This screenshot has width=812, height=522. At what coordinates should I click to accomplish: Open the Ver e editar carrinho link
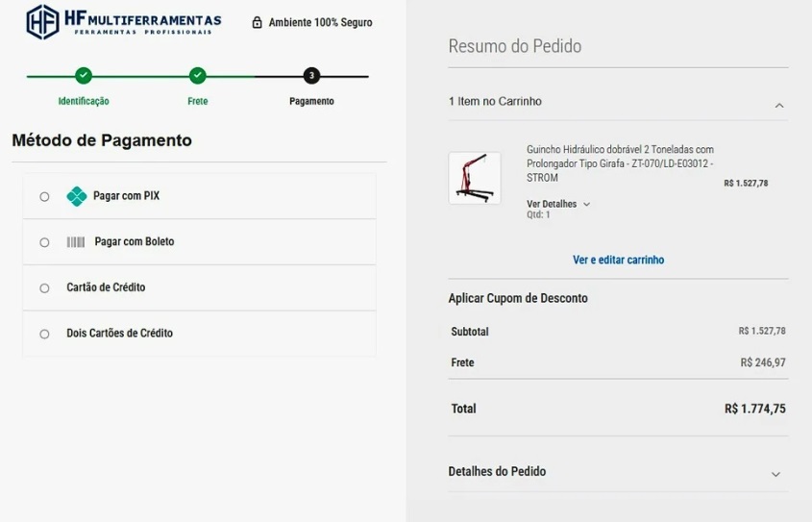click(x=618, y=260)
